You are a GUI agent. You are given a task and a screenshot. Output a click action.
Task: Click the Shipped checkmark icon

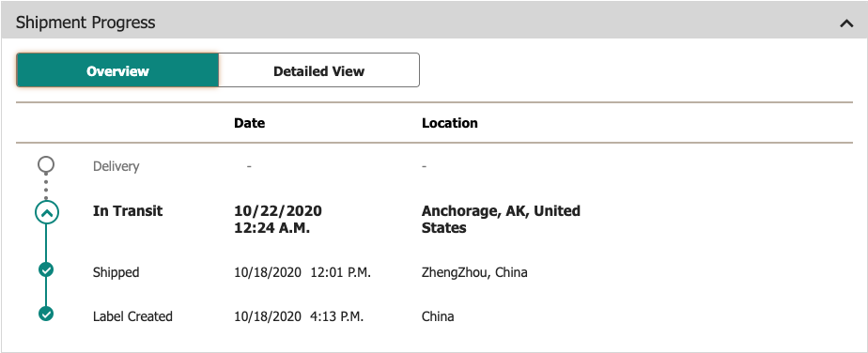[x=46, y=270]
